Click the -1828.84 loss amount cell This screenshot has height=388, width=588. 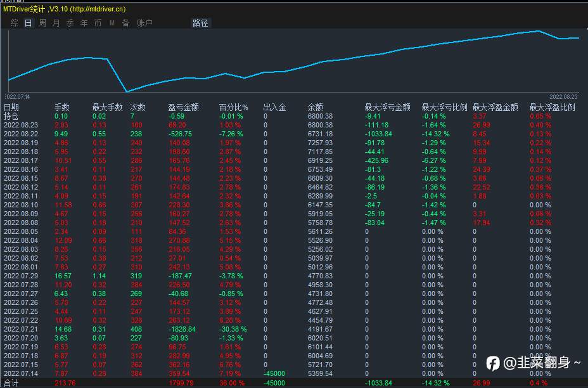(182, 329)
